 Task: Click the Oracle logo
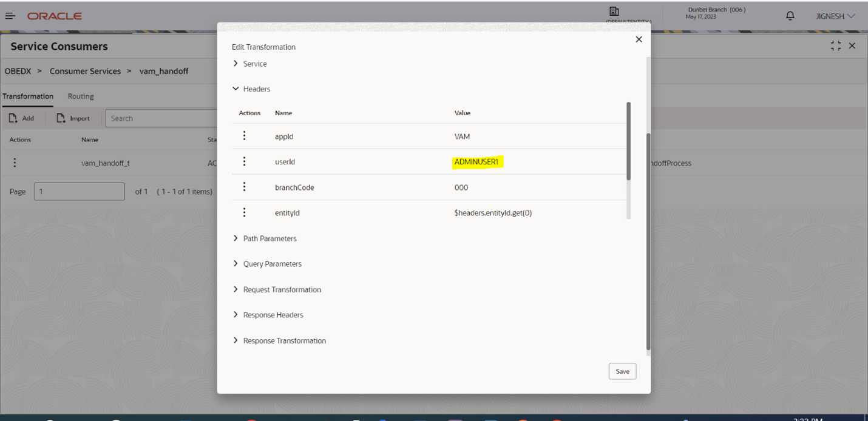point(55,16)
